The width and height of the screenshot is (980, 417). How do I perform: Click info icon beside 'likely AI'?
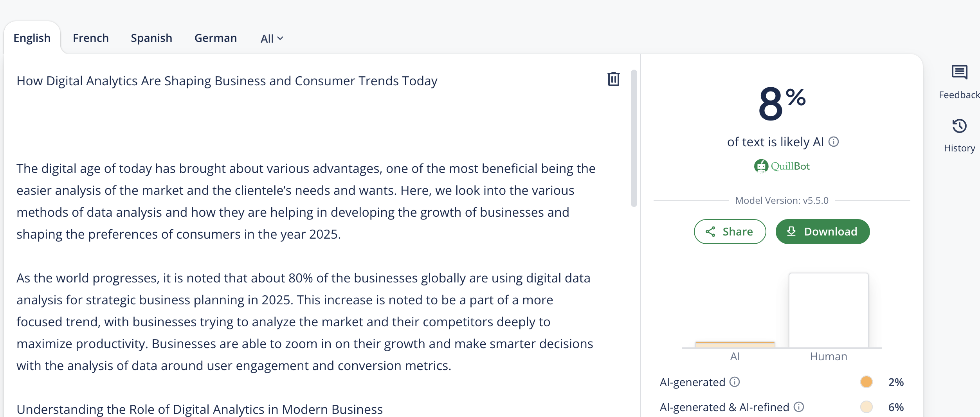pos(834,142)
